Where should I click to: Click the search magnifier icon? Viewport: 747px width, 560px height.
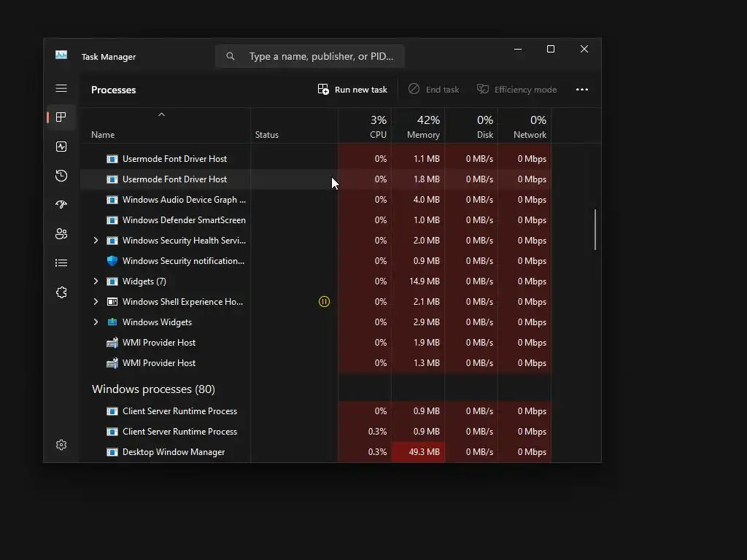click(230, 56)
